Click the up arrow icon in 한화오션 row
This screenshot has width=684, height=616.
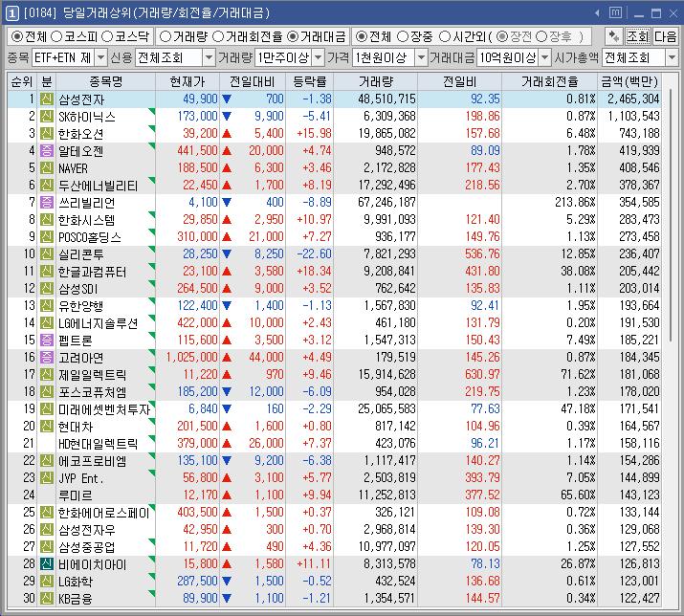(x=227, y=134)
